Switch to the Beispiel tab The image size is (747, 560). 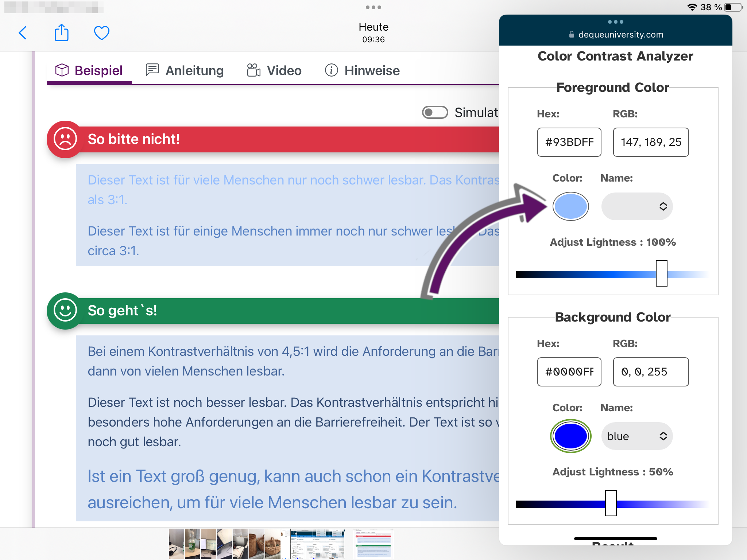(x=89, y=70)
